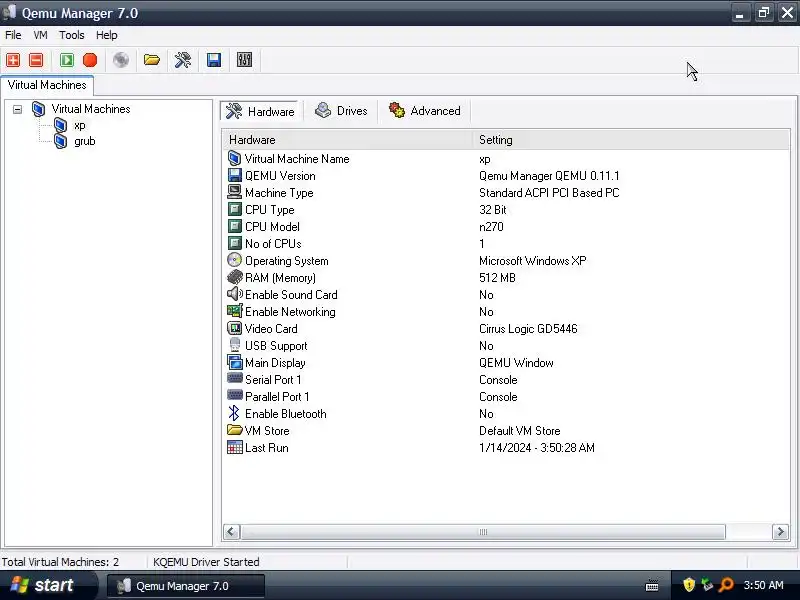800x600 pixels.
Task: Stop the VM with red stop icon
Action: coord(90,60)
